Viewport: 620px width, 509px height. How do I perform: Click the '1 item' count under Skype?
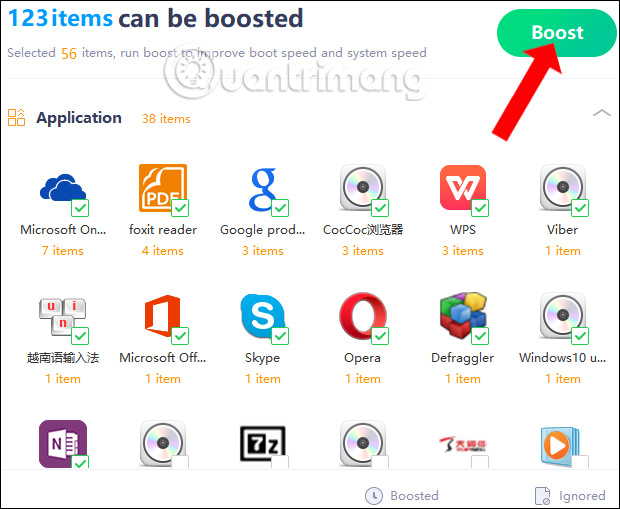pos(263,379)
